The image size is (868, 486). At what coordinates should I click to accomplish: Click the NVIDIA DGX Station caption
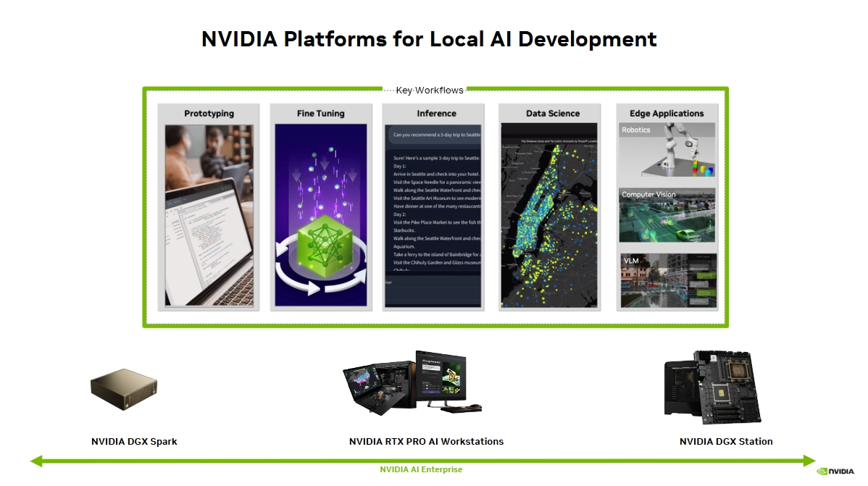(x=726, y=442)
